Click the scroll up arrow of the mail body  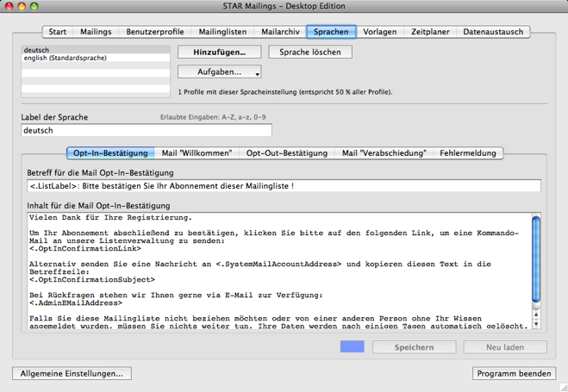point(536,314)
